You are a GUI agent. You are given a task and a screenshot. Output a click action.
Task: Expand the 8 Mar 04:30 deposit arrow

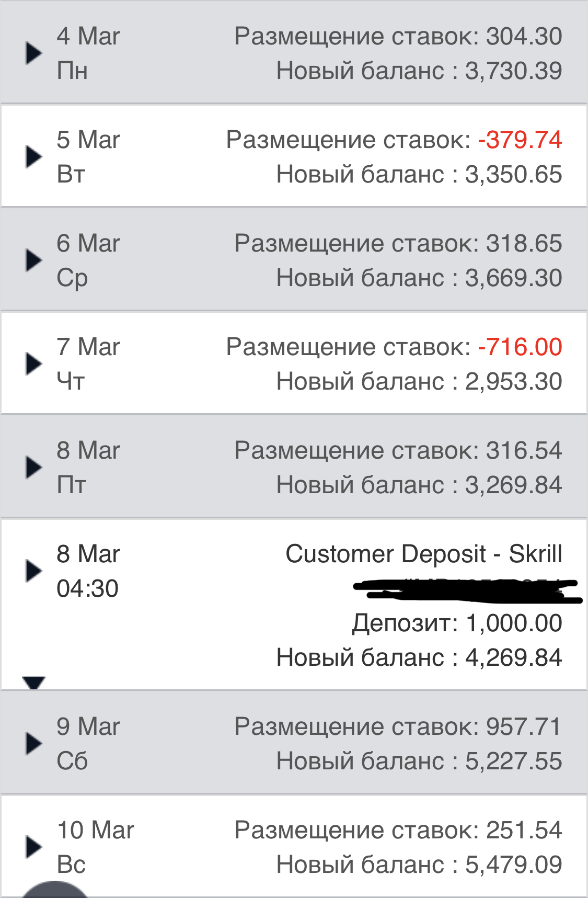point(34,571)
